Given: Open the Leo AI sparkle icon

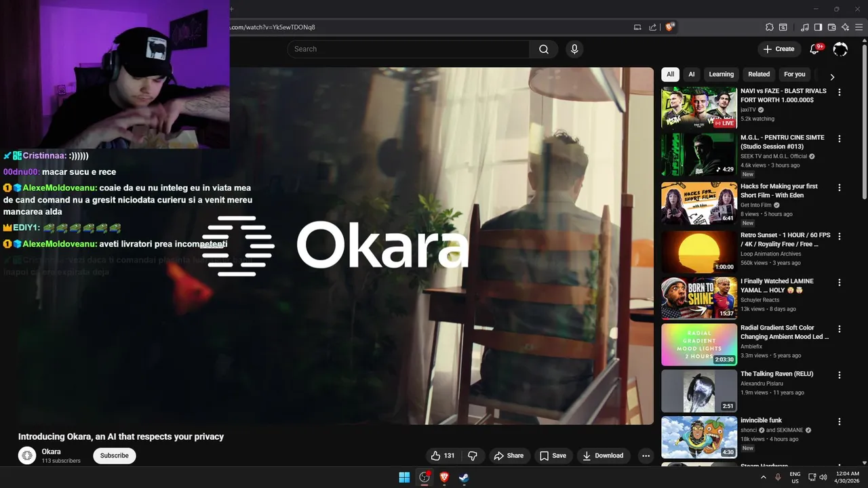Looking at the screenshot, I should coord(845,27).
